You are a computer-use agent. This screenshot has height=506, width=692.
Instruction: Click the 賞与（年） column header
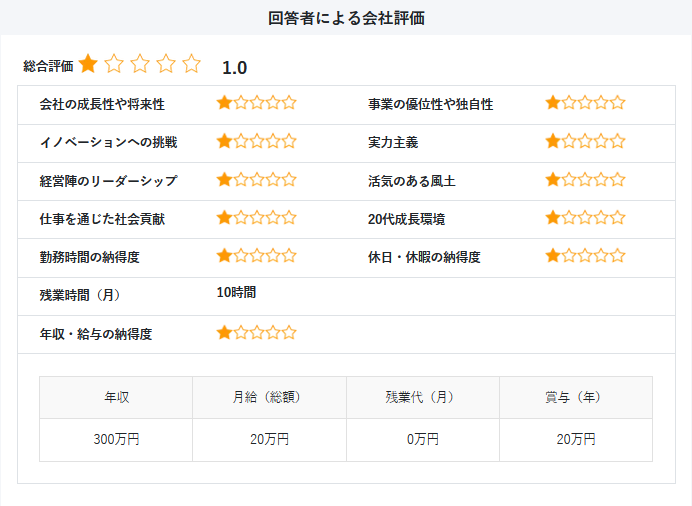pyautogui.click(x=575, y=397)
